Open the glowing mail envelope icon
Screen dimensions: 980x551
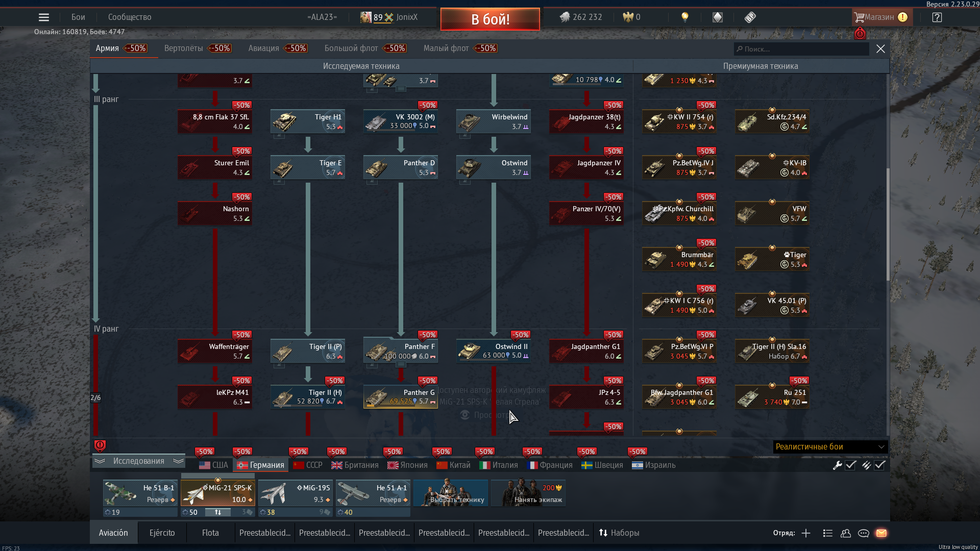click(x=881, y=533)
